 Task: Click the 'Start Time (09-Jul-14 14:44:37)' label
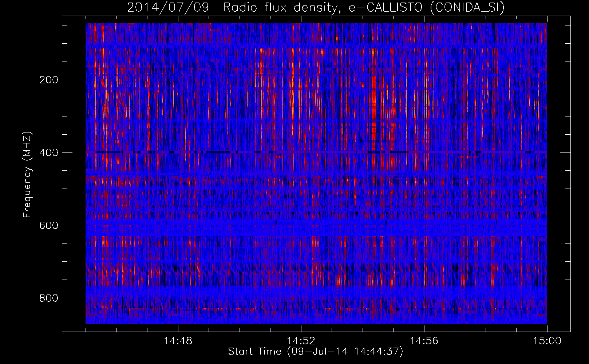point(316,352)
